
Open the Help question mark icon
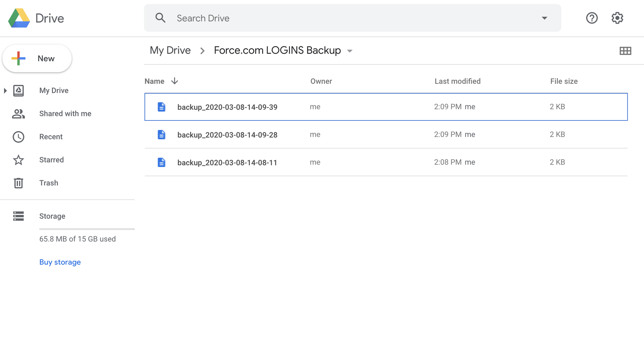[592, 18]
